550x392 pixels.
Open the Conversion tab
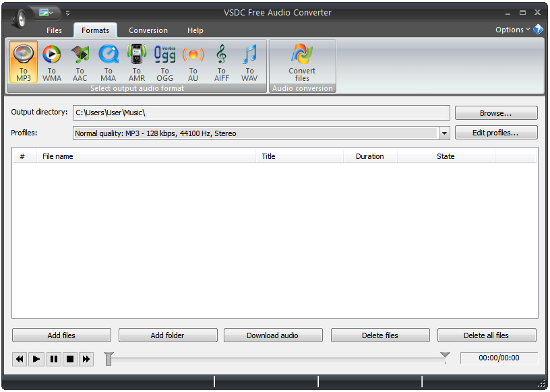pyautogui.click(x=148, y=30)
